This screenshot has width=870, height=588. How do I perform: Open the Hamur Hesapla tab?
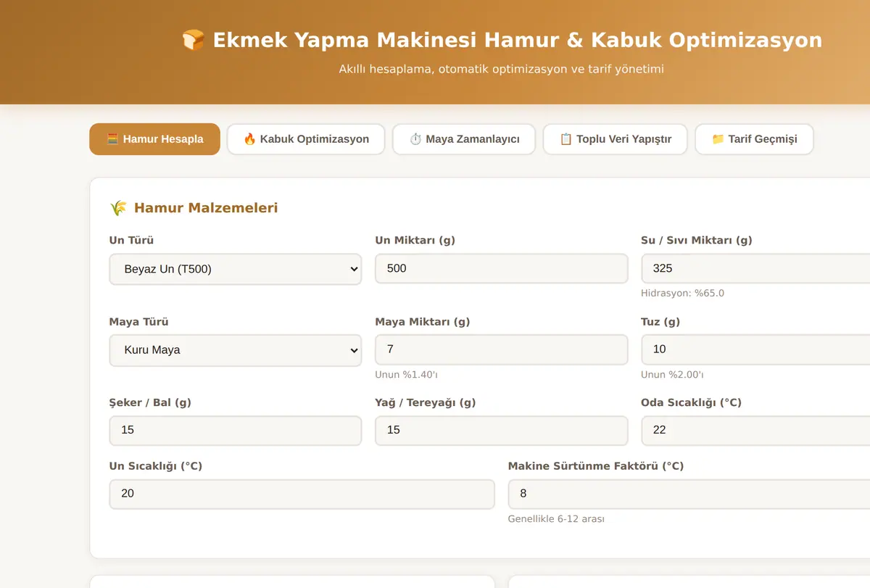[x=154, y=139]
